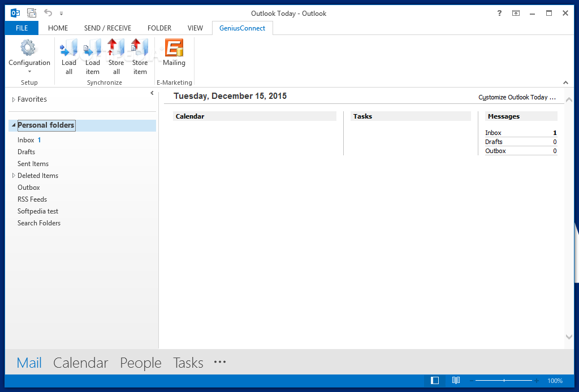Click the Messages section header

(x=521, y=116)
